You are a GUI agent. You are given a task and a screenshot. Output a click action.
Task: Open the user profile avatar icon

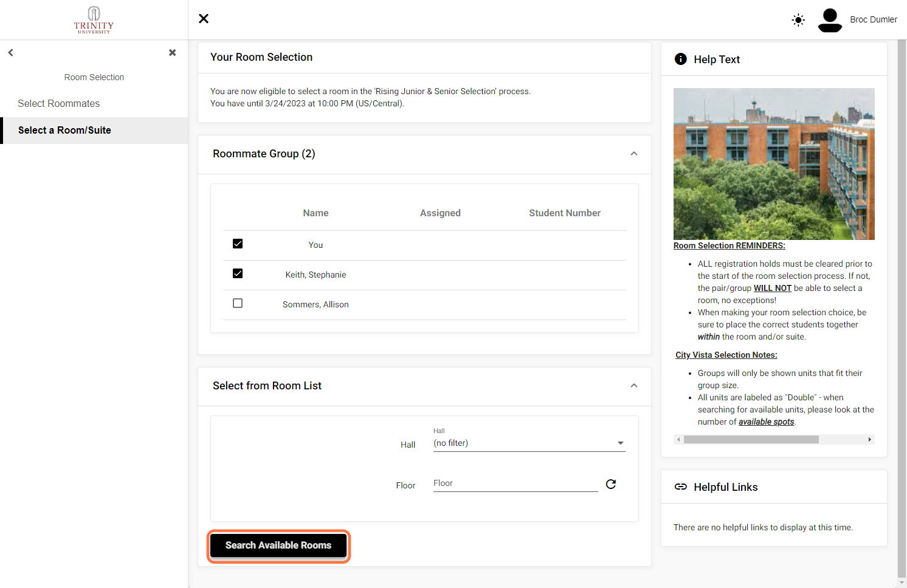coord(830,20)
